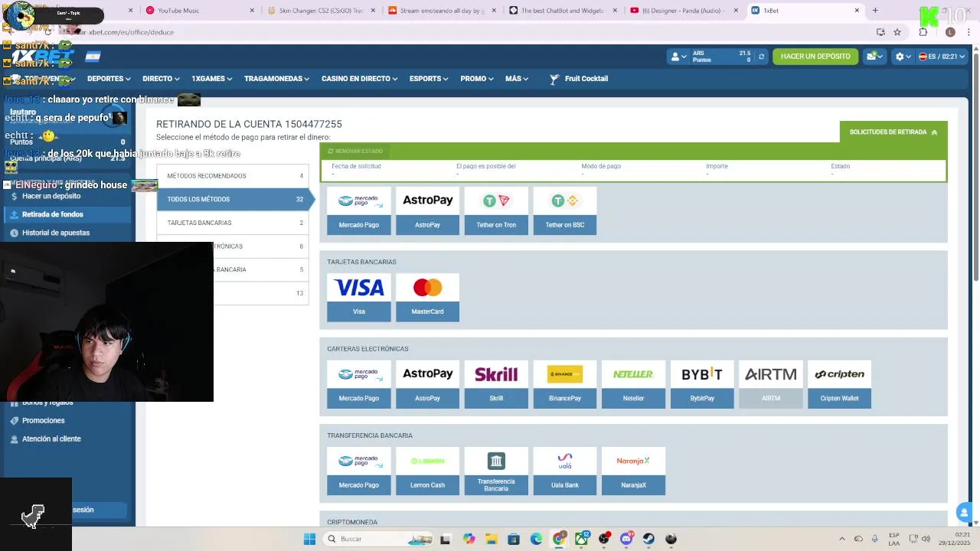980x551 pixels.
Task: Choose Transferencia Bancaria bank icon method
Action: click(x=496, y=471)
